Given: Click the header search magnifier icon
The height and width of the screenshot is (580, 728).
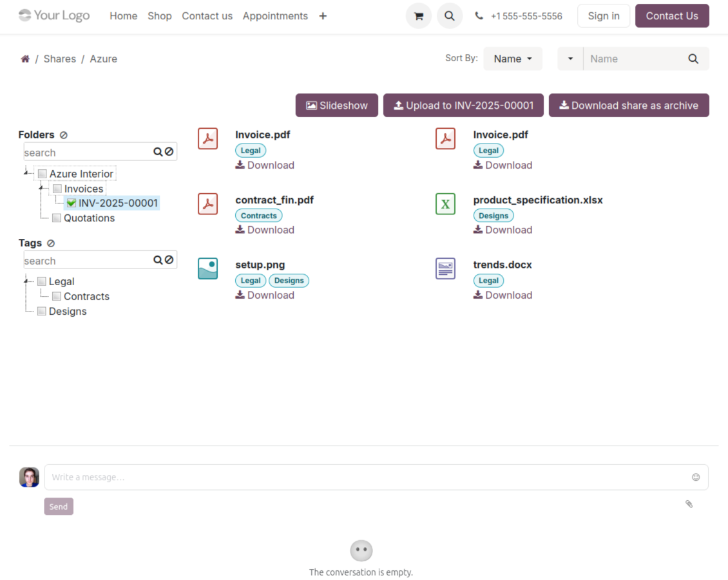Looking at the screenshot, I should (x=450, y=16).
